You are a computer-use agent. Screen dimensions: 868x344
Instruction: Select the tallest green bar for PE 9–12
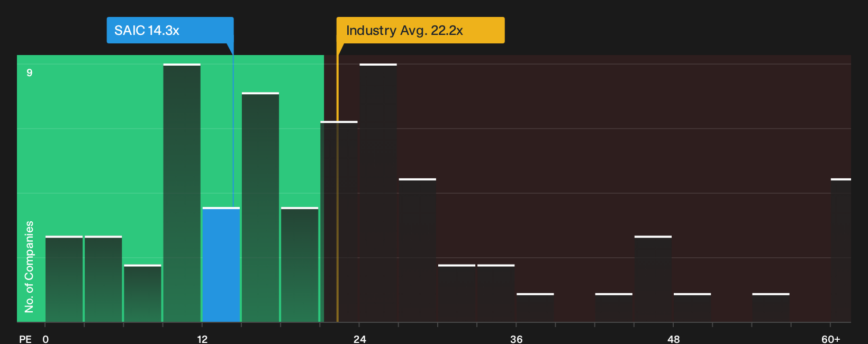pyautogui.click(x=182, y=193)
